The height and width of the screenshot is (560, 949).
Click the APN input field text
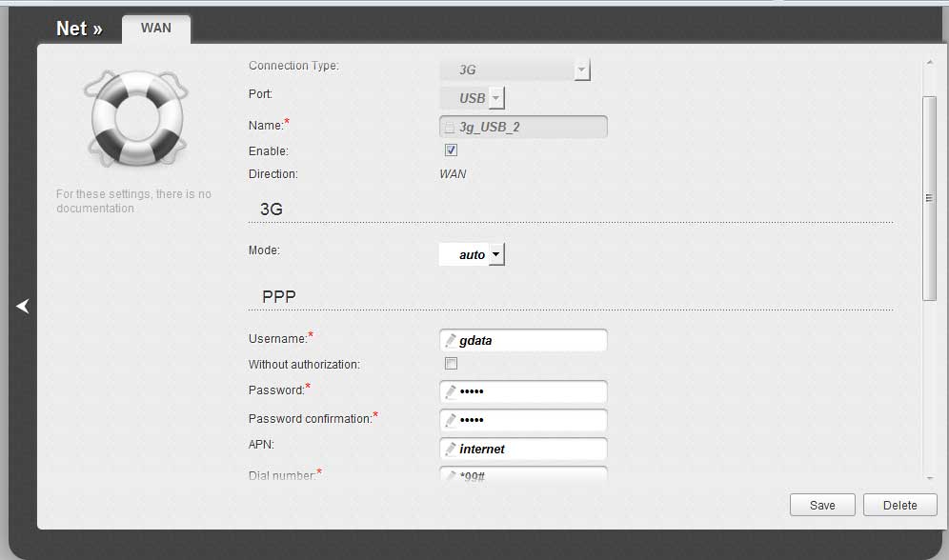click(x=524, y=449)
